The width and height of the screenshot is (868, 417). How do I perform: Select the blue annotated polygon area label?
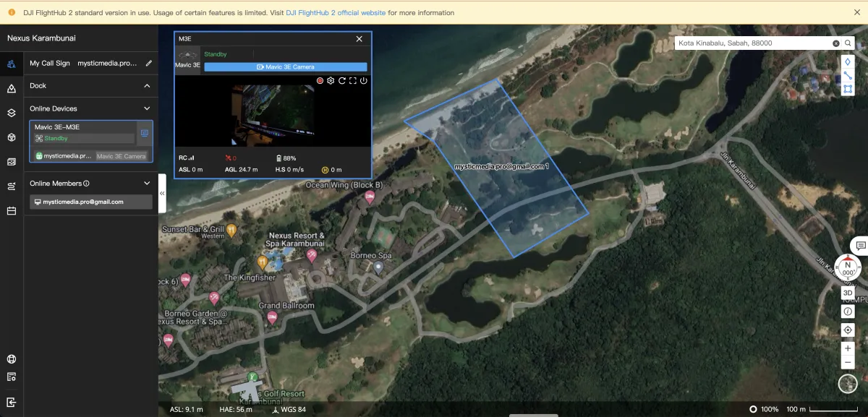501,166
